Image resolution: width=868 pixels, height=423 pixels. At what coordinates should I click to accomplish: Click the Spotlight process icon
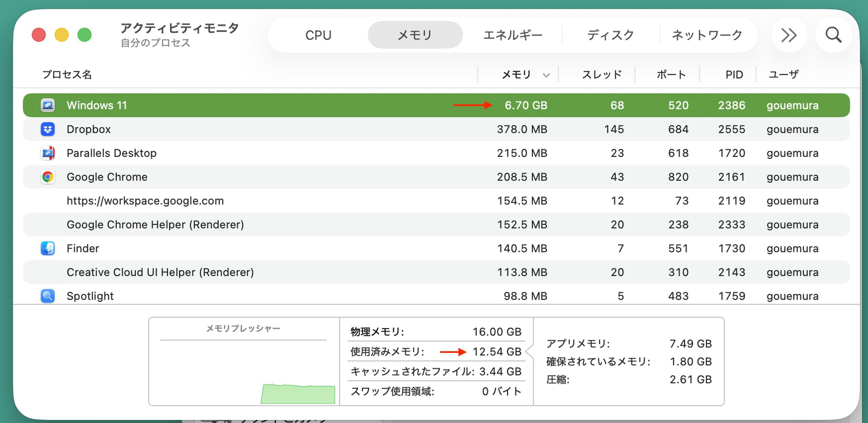pos(47,296)
